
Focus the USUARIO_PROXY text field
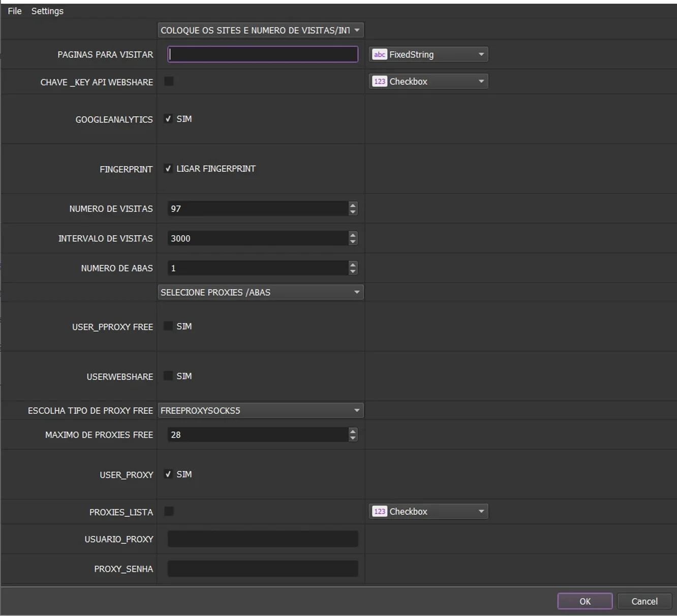263,539
